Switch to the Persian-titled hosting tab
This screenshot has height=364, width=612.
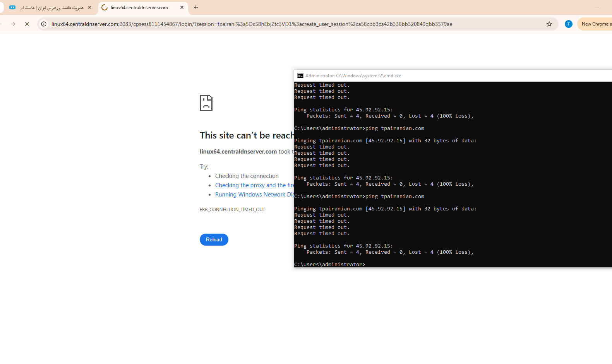click(x=52, y=8)
